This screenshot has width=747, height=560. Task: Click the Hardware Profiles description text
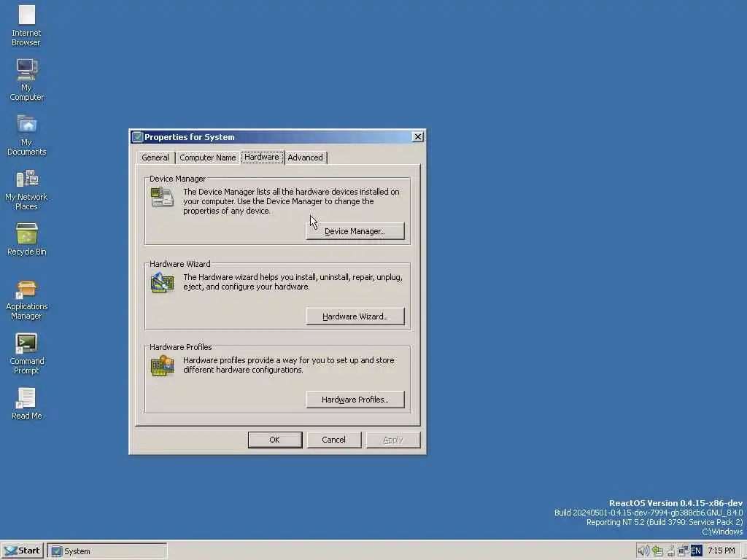[x=289, y=365]
